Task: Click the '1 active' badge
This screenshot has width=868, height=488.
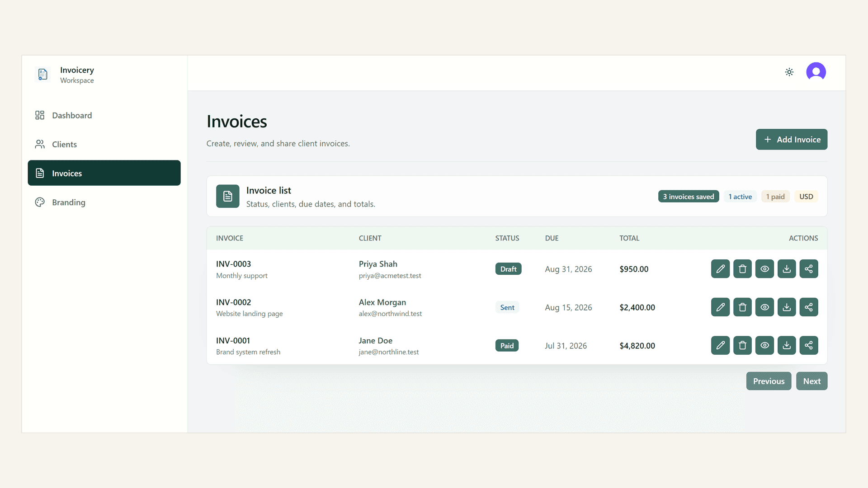Action: [x=740, y=197]
